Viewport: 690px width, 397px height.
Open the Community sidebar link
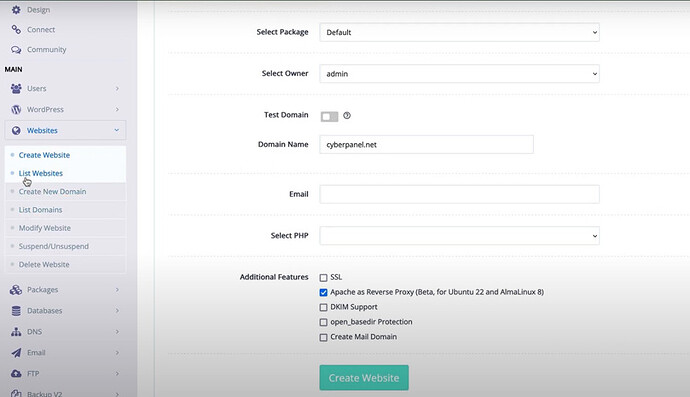47,50
